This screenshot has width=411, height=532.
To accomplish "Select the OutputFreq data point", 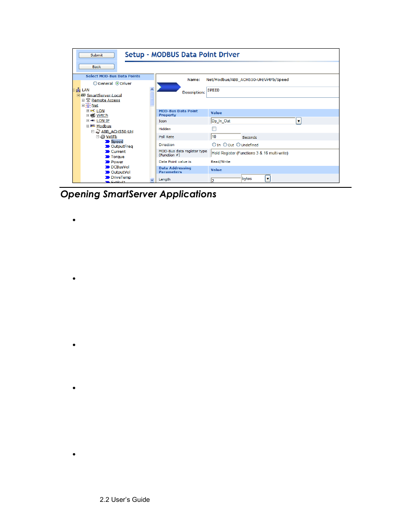I will click(122, 146).
